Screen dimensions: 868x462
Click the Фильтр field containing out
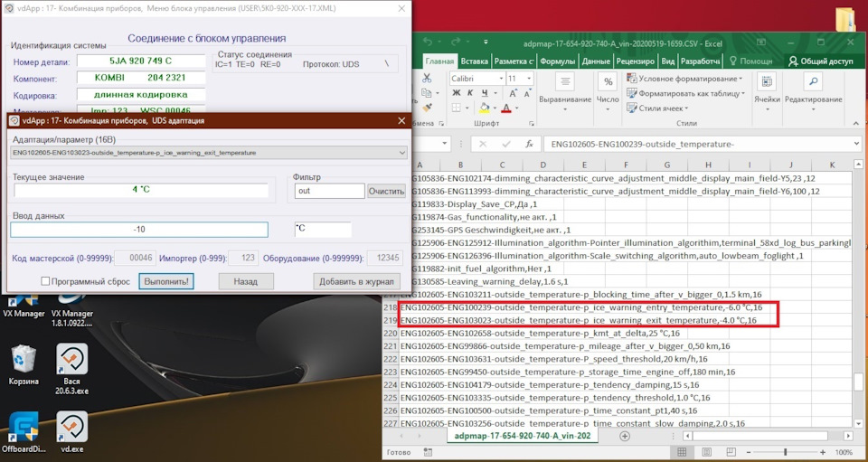329,191
